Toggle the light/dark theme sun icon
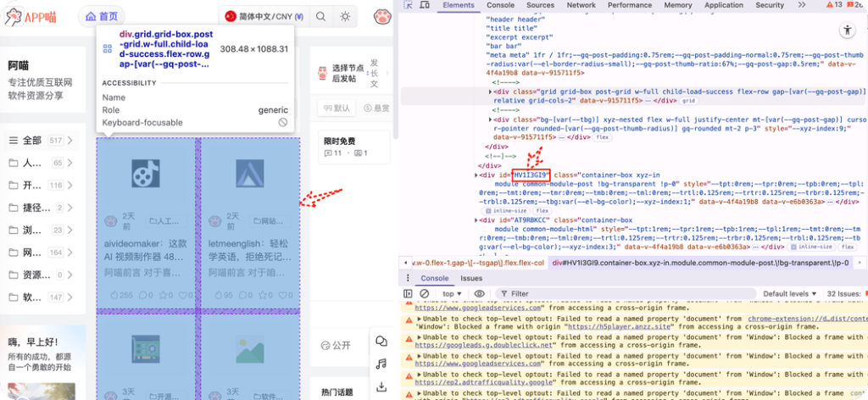868x400 pixels. pyautogui.click(x=345, y=16)
